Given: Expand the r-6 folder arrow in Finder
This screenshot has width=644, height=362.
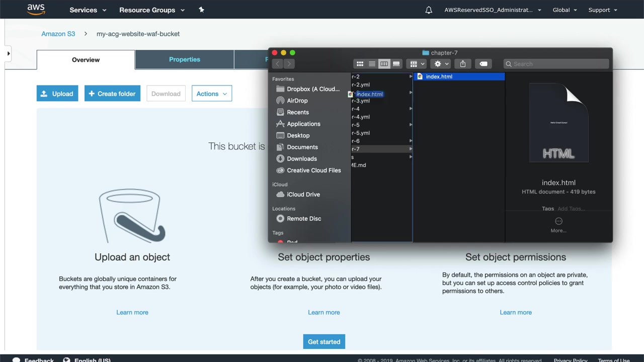Looking at the screenshot, I should point(411,141).
